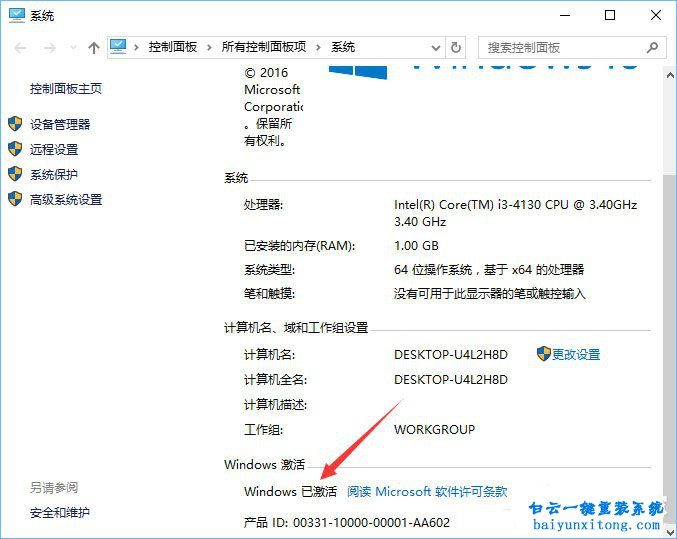Open address bar history dropdown
Image resolution: width=677 pixels, height=539 pixels.
(436, 48)
